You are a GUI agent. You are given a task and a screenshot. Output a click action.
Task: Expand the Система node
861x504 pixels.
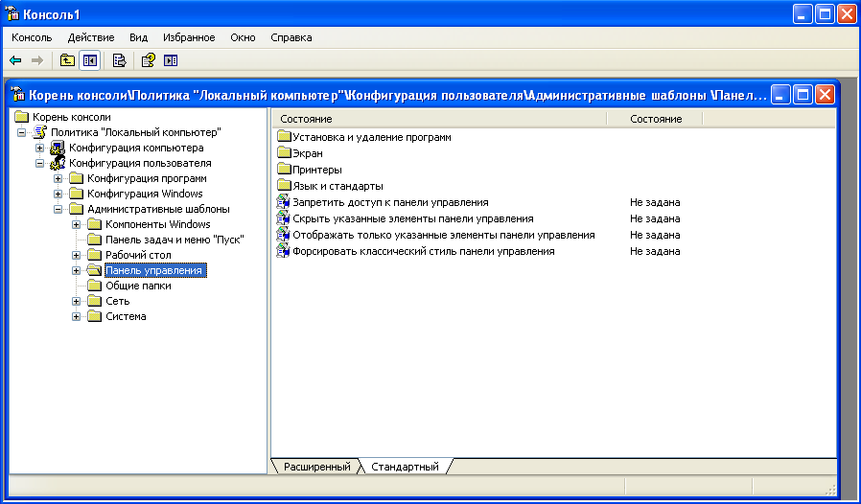point(77,317)
